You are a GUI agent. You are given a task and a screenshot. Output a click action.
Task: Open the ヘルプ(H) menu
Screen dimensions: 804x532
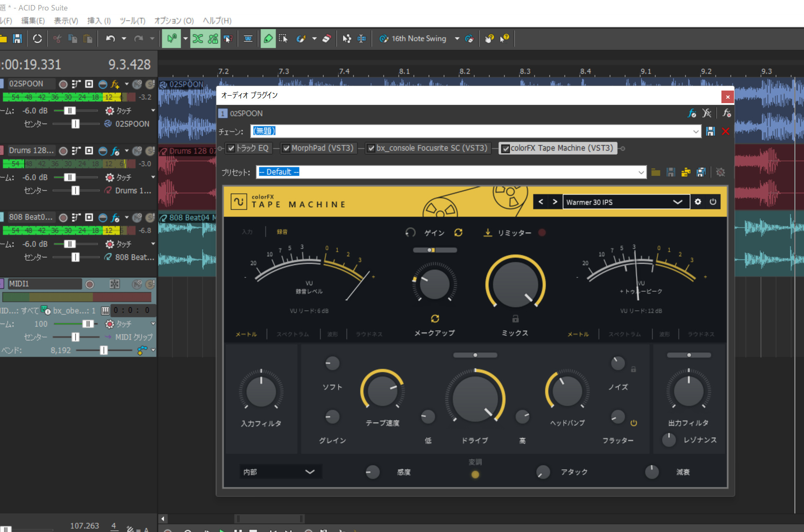[x=217, y=21]
